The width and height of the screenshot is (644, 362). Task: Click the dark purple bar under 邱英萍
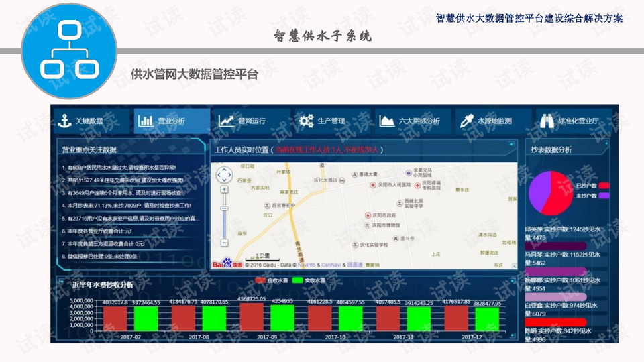click(x=555, y=246)
